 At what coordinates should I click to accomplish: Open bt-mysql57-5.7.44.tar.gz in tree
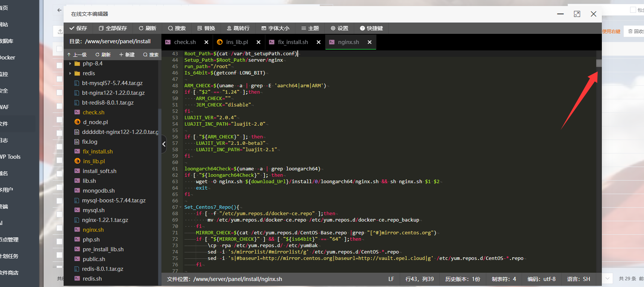(112, 83)
